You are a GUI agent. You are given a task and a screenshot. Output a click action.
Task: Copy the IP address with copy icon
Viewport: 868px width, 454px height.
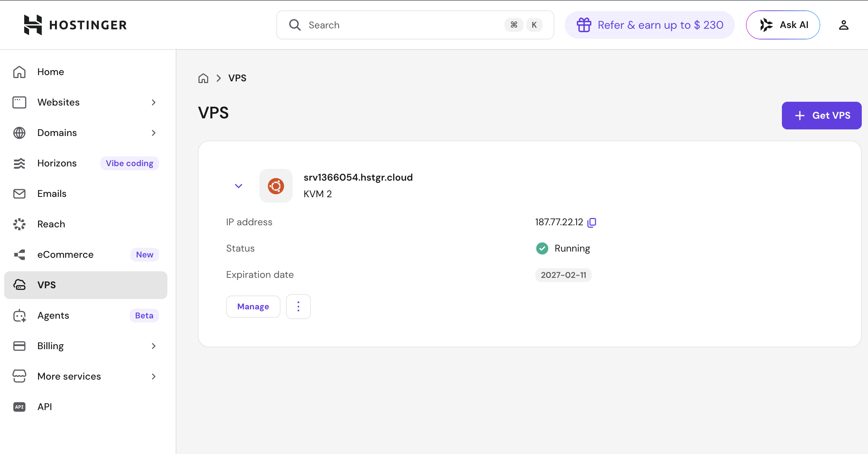[592, 222]
